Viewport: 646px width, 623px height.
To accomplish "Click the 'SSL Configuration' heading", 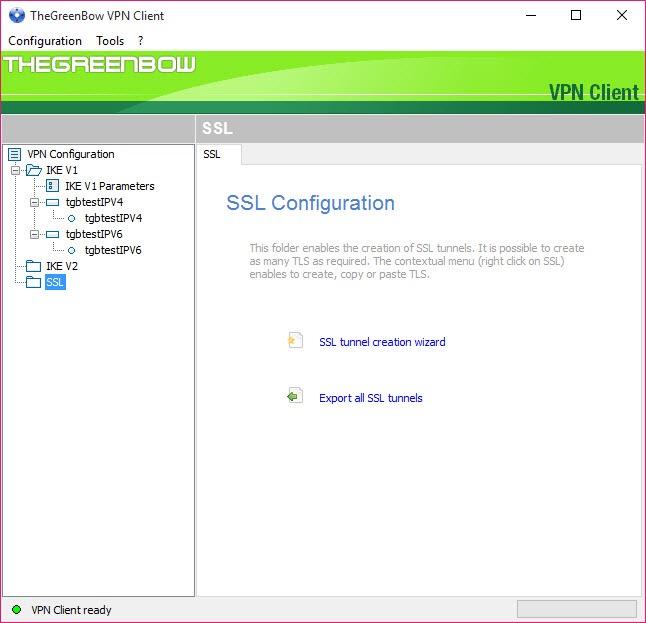I will [310, 203].
